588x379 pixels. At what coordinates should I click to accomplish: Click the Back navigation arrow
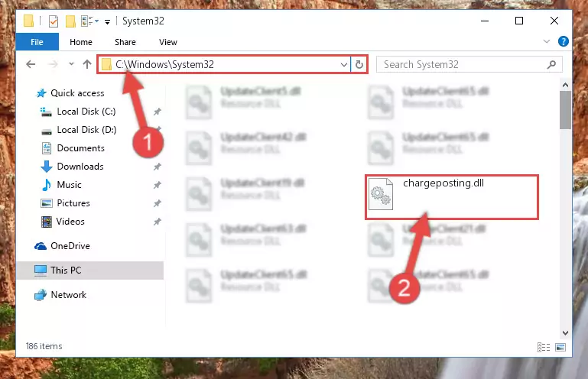(31, 64)
